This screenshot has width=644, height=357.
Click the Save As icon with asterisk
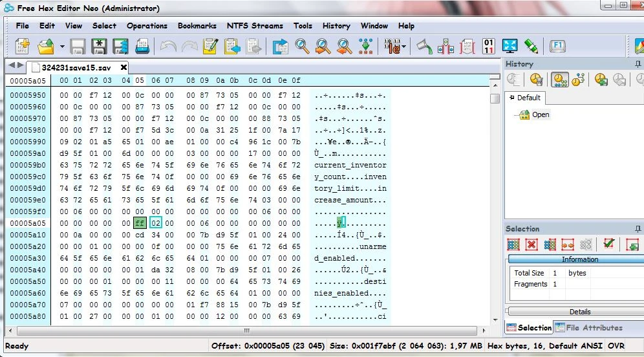(99, 47)
